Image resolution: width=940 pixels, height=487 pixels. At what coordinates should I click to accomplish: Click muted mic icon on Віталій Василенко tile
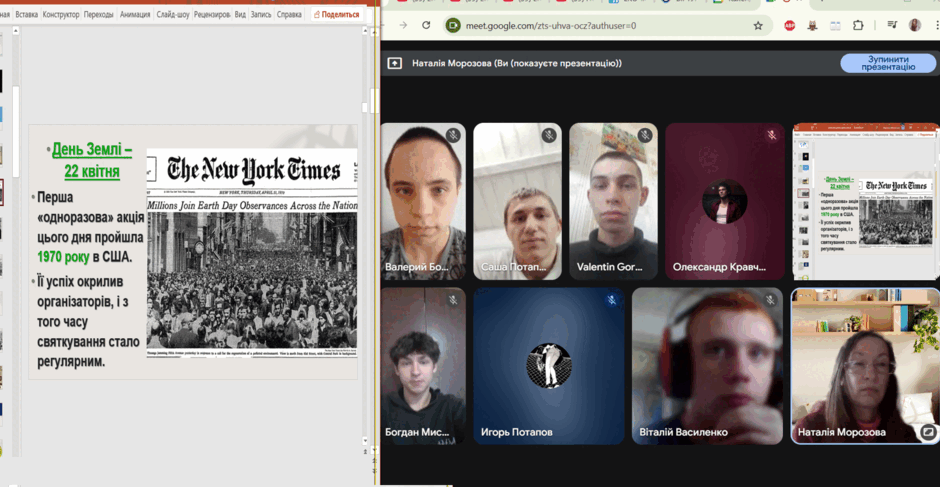[770, 300]
